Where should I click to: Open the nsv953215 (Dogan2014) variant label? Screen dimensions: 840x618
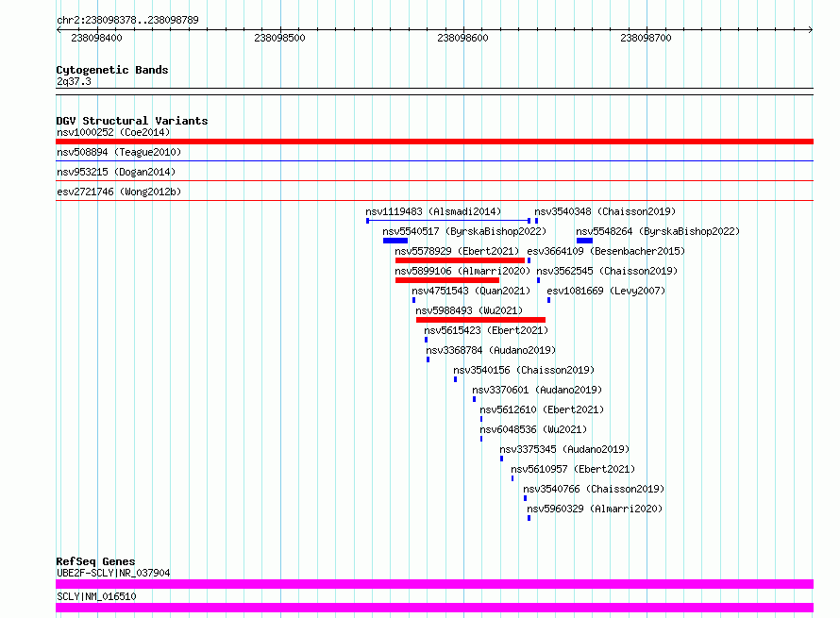(x=116, y=172)
